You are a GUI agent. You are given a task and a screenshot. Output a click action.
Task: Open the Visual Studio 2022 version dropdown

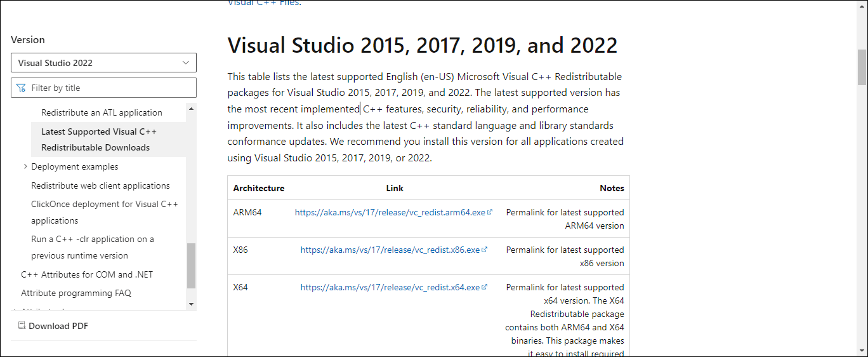click(103, 63)
